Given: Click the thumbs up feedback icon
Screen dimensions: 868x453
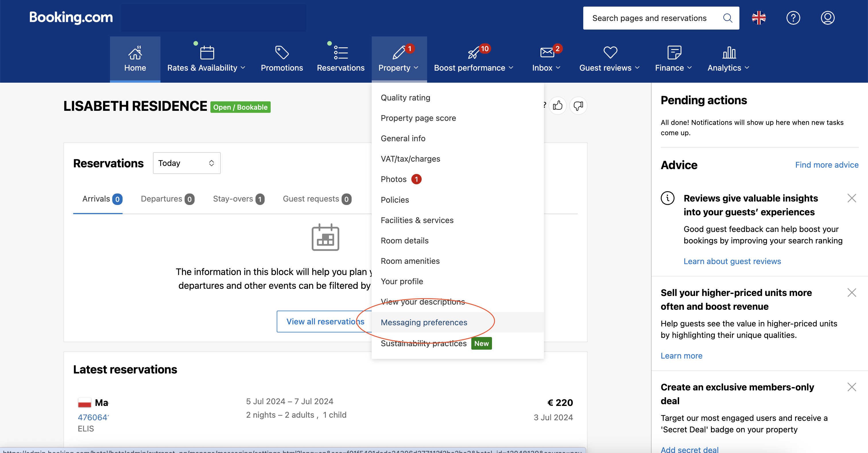Looking at the screenshot, I should pos(558,106).
